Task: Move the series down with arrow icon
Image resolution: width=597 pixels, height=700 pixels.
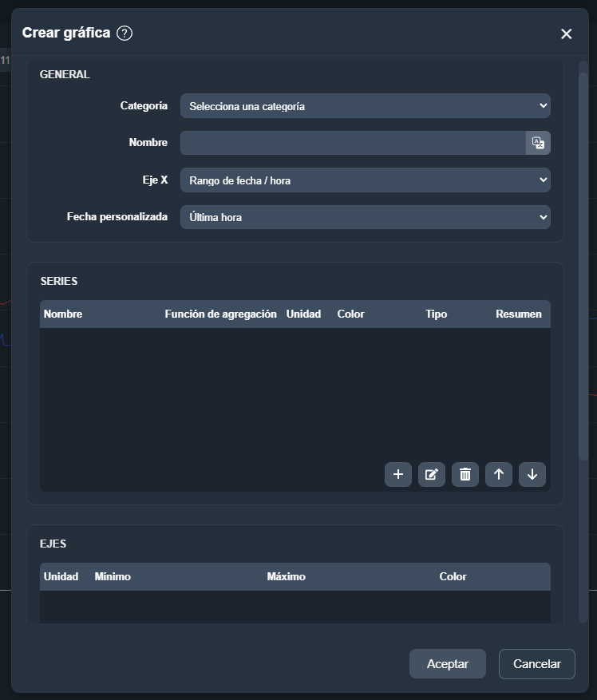Action: pyautogui.click(x=532, y=474)
